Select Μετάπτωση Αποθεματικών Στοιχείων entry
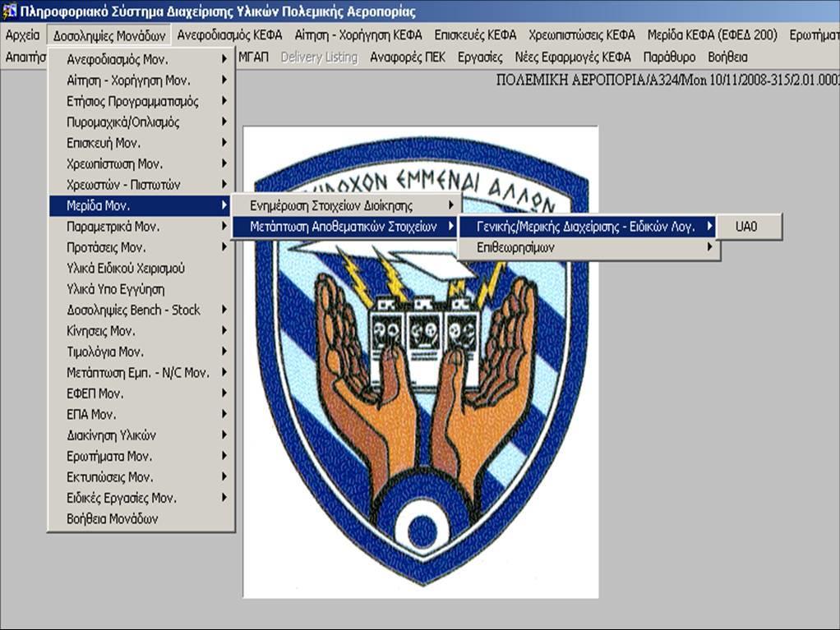 (345, 227)
